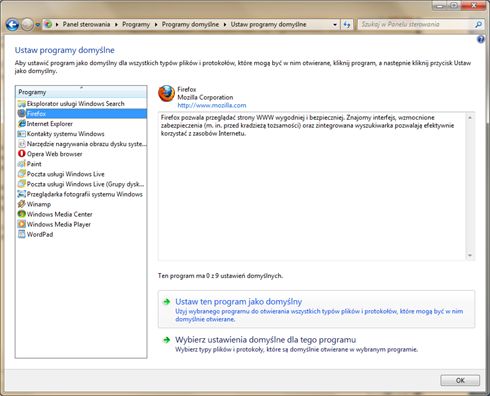Click the Paint icon in list
The height and width of the screenshot is (396, 490).
tap(22, 164)
